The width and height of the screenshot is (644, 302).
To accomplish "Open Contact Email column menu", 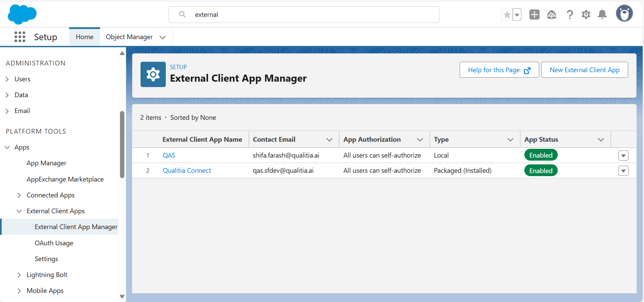I will [329, 140].
